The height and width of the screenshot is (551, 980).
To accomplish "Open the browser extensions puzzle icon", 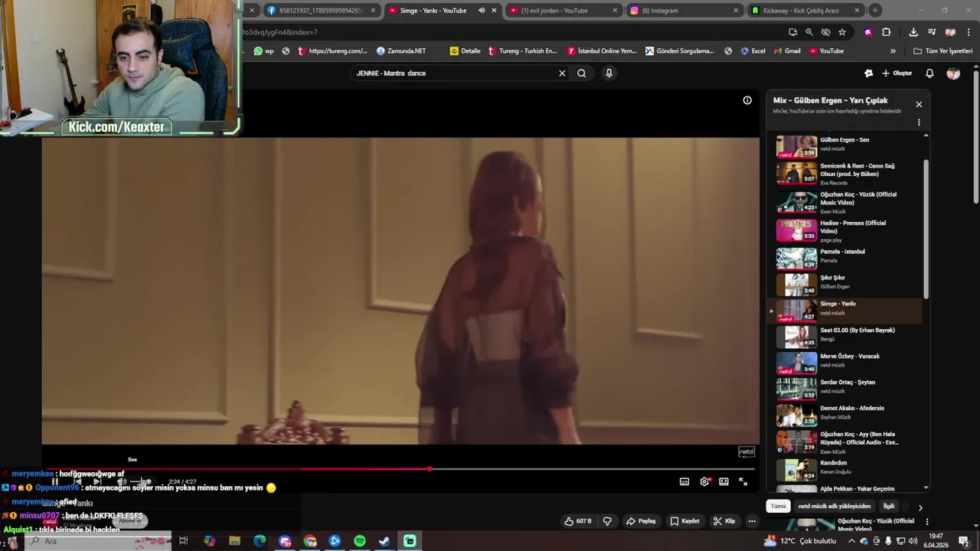I will [886, 32].
